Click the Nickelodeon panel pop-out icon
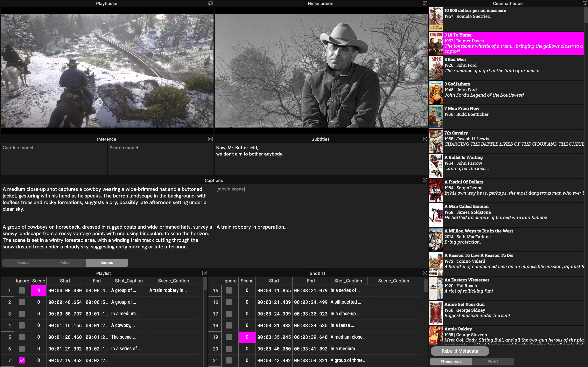Image resolution: width=588 pixels, height=367 pixels. click(x=425, y=3)
